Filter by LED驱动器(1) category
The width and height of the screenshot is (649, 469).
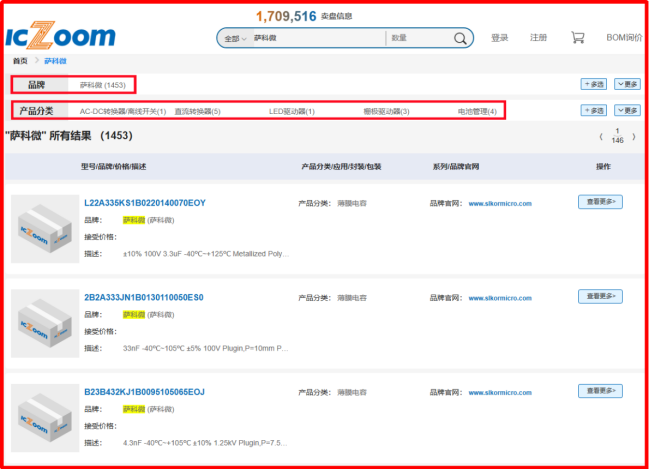[x=291, y=111]
